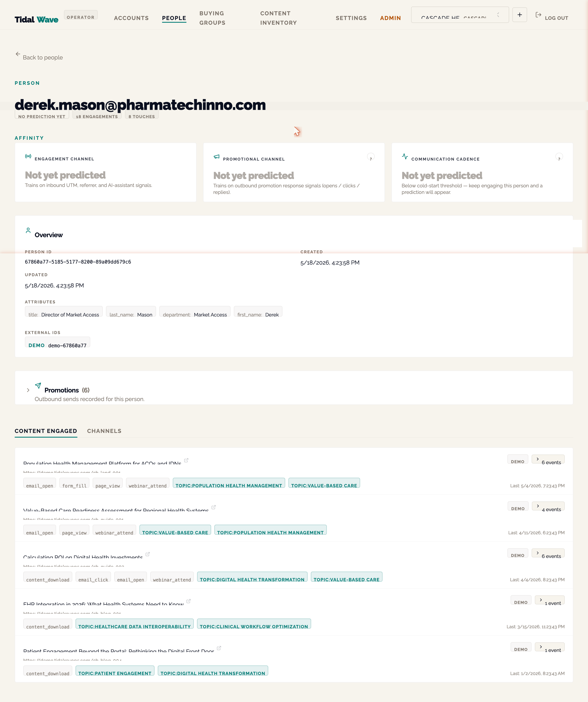The image size is (588, 702).
Task: Open external link for Value-Based Care Readiness Assessment
Action: coord(214,507)
